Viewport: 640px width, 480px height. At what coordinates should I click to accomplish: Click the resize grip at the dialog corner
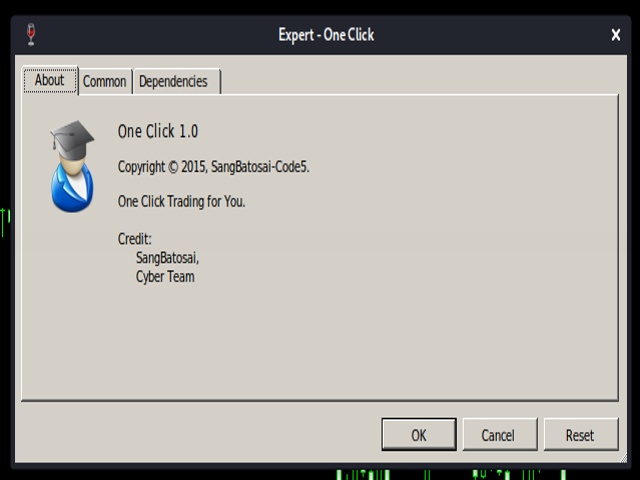tap(623, 458)
